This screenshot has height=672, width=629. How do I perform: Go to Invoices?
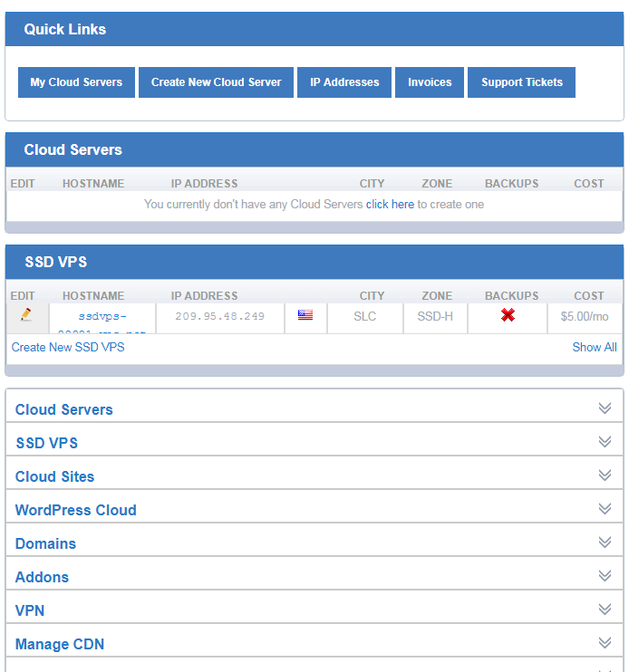click(430, 82)
